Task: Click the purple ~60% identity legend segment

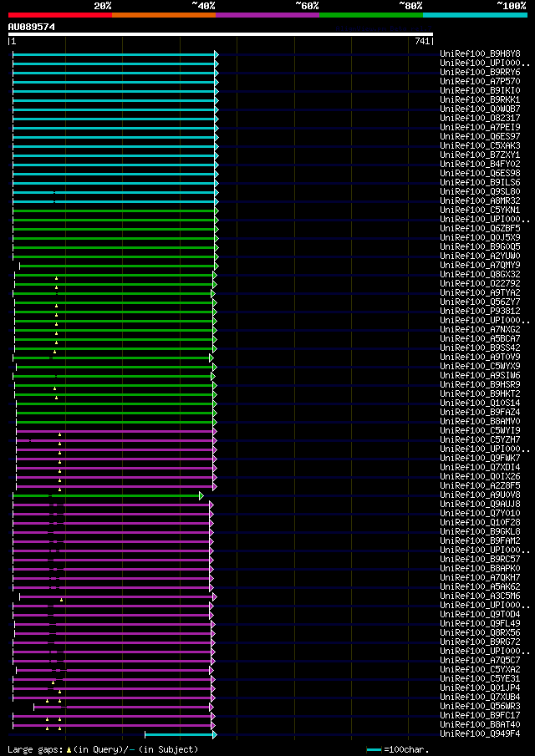Action: (267, 15)
